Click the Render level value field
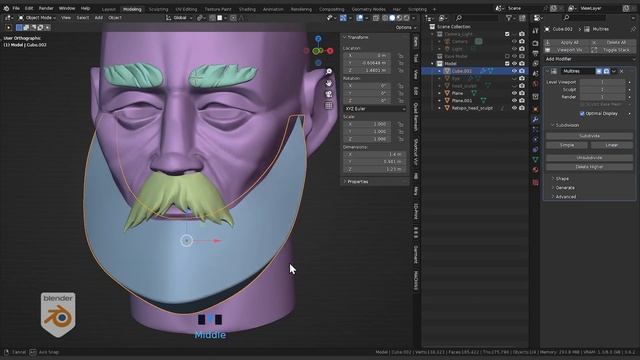This screenshot has width=640, height=360. pos(602,97)
